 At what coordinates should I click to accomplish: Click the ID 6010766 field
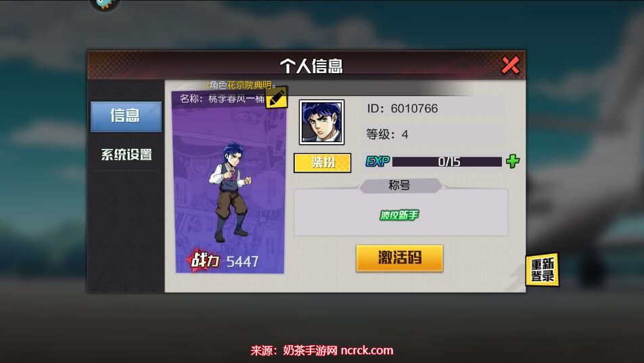[x=434, y=108]
